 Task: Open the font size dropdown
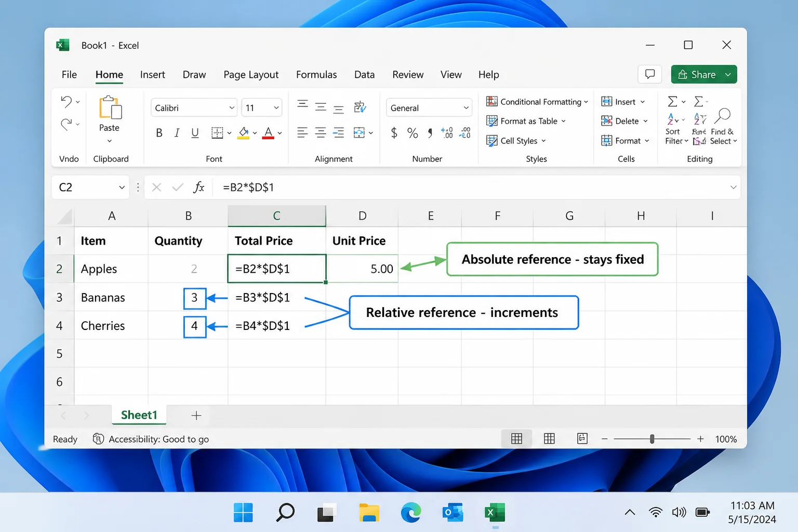point(276,108)
